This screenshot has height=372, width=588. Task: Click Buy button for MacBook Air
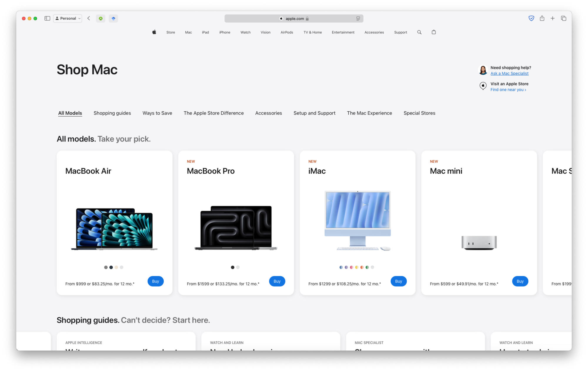point(156,281)
